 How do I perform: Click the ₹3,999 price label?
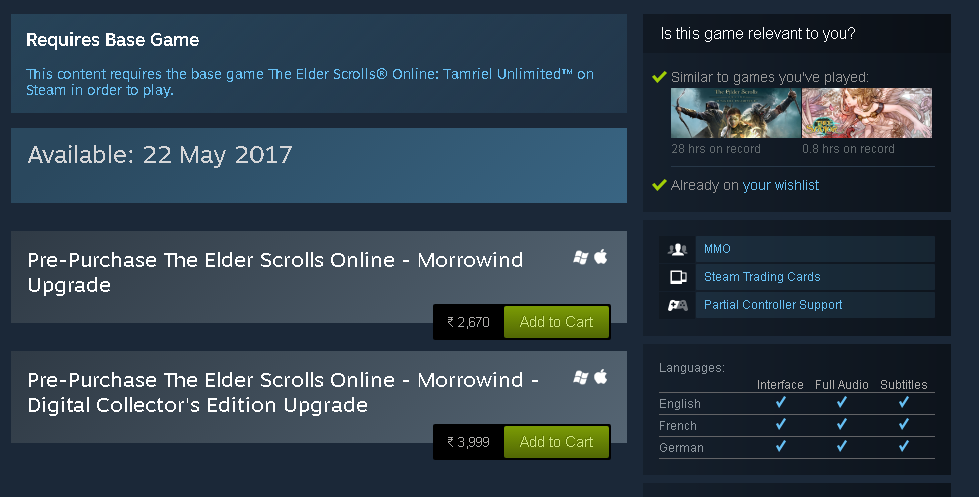[468, 442]
